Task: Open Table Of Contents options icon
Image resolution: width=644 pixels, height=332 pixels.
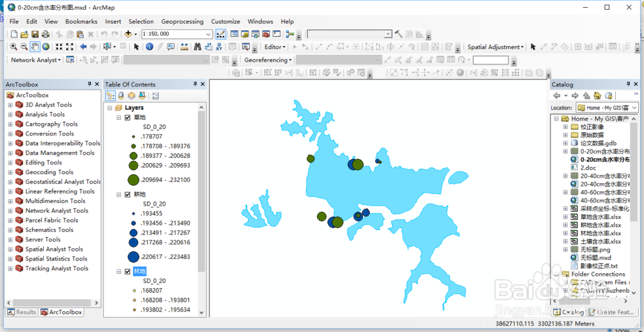Action: tap(155, 96)
